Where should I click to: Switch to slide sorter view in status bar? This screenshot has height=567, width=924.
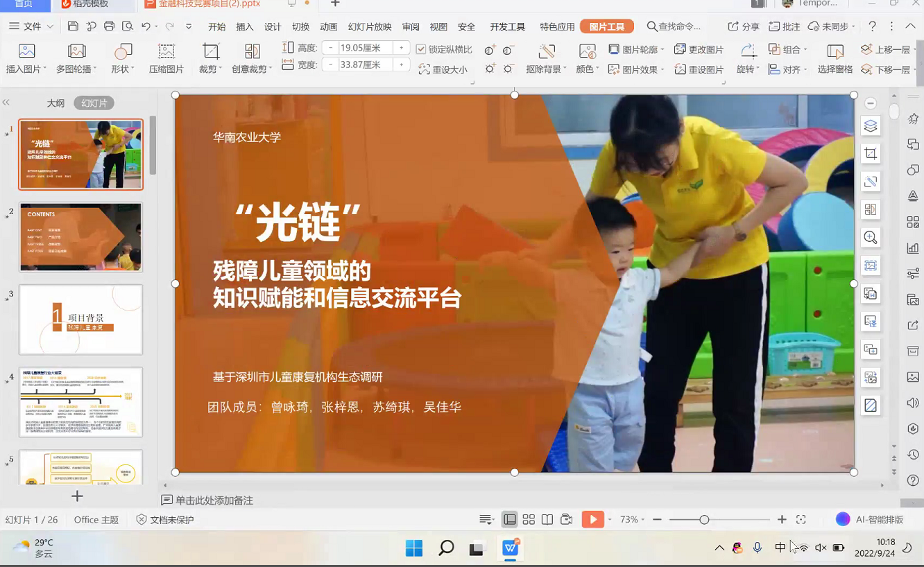[x=529, y=519]
